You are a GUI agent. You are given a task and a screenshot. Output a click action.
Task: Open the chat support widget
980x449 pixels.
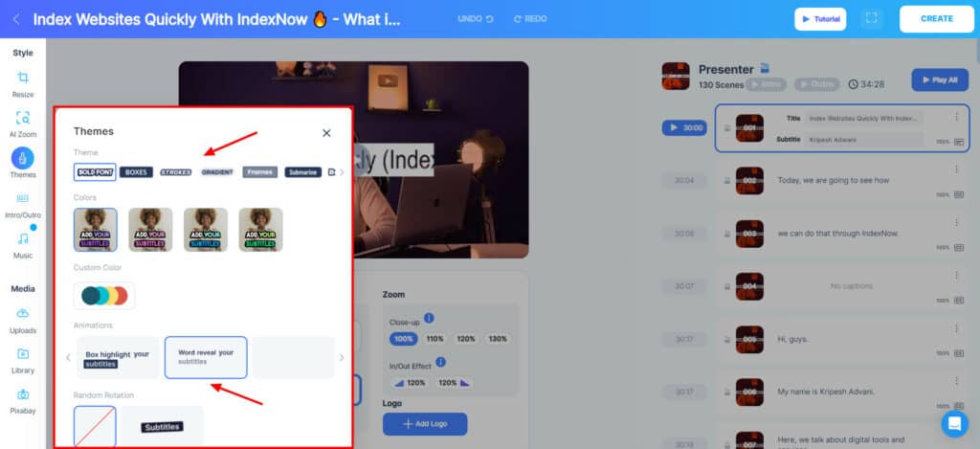click(x=954, y=424)
